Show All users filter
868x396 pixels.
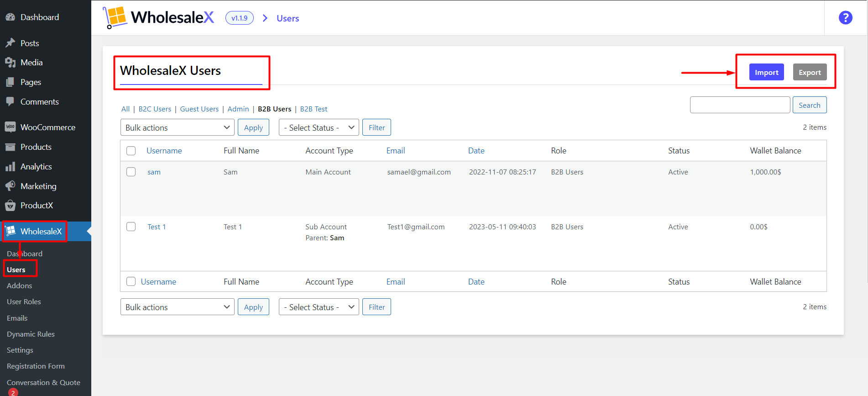(x=125, y=109)
